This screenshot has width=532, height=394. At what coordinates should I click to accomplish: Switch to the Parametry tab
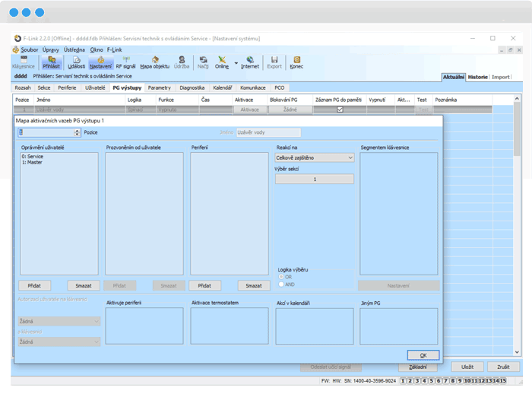pyautogui.click(x=160, y=87)
